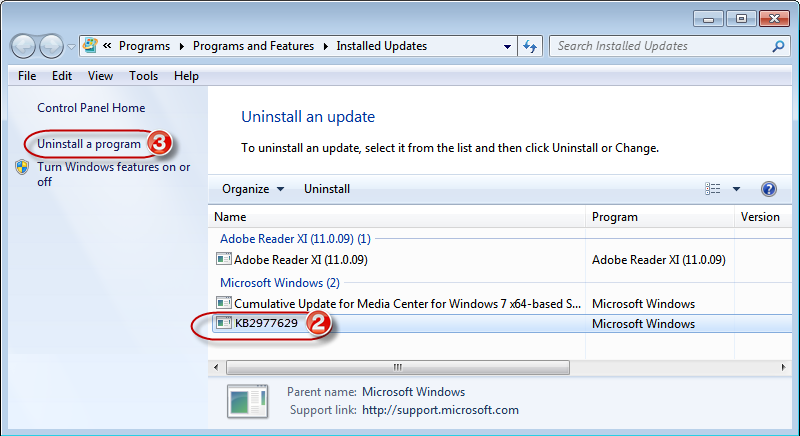The height and width of the screenshot is (436, 800).
Task: Open the Tools menu
Action: point(143,76)
